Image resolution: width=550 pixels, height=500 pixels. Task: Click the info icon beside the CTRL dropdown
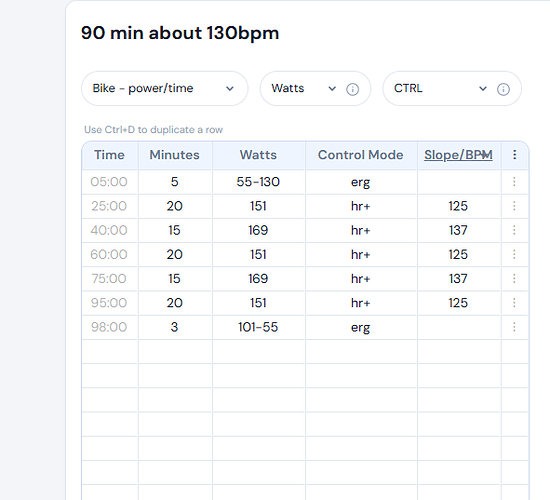coord(503,89)
